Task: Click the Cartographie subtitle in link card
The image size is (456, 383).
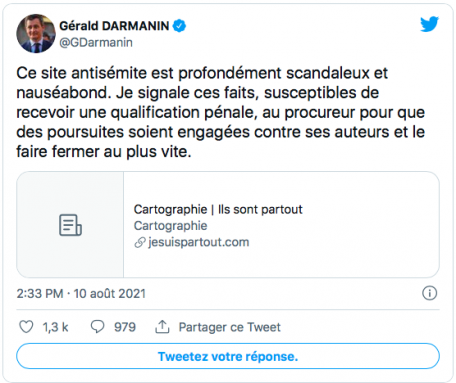Action: (x=171, y=226)
